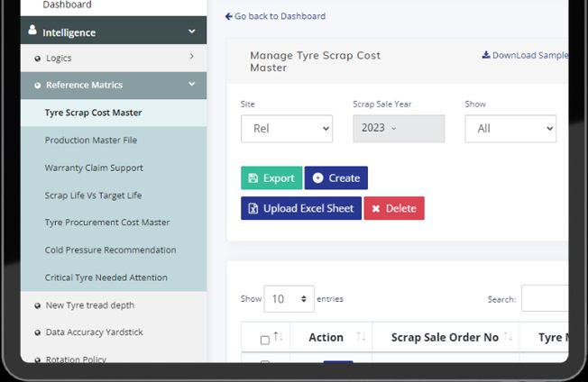Image resolution: width=588 pixels, height=382 pixels.
Task: Click the bullet icon beside Data Accuracy Yardstick
Action: coord(37,333)
